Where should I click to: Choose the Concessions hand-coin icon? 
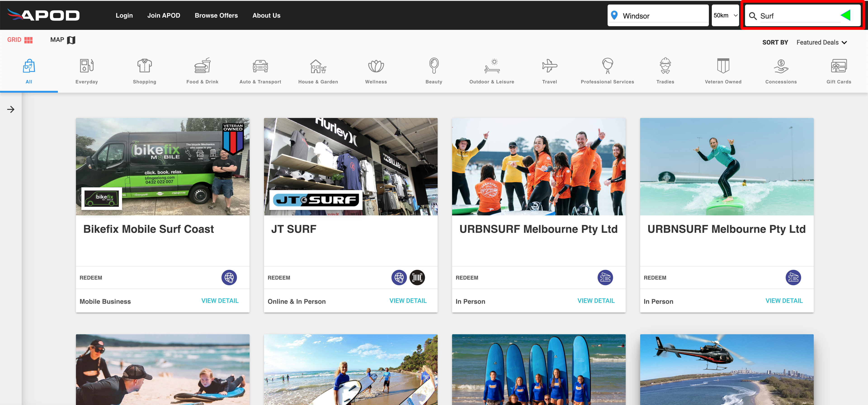coord(781,66)
